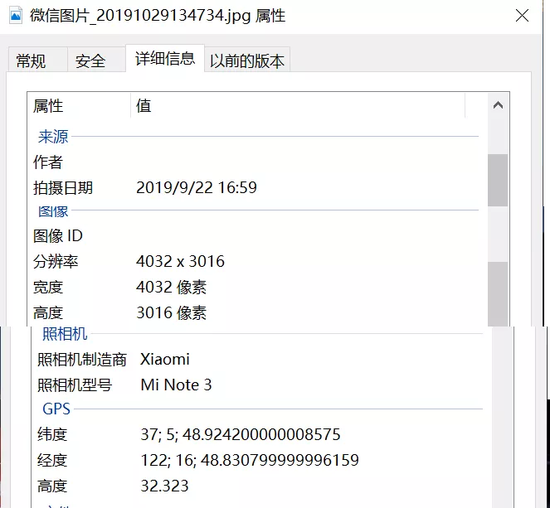The image size is (550, 508).
Task: Select the 照相机型号 value Mi Note 3
Action: pos(176,385)
